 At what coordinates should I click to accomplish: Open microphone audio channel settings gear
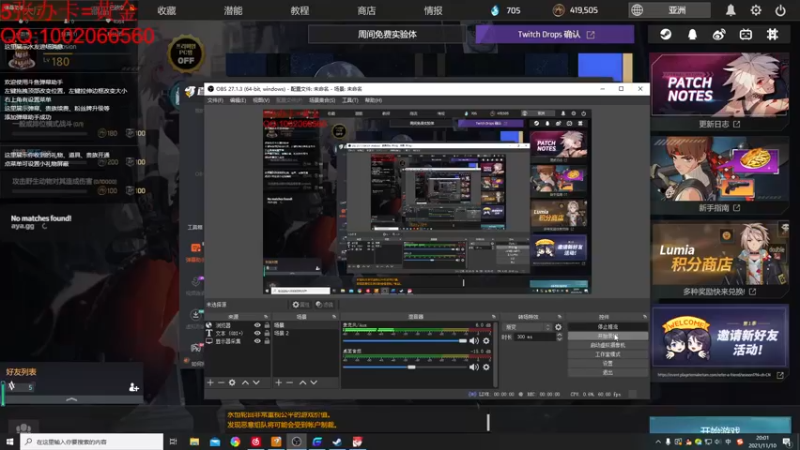point(486,340)
